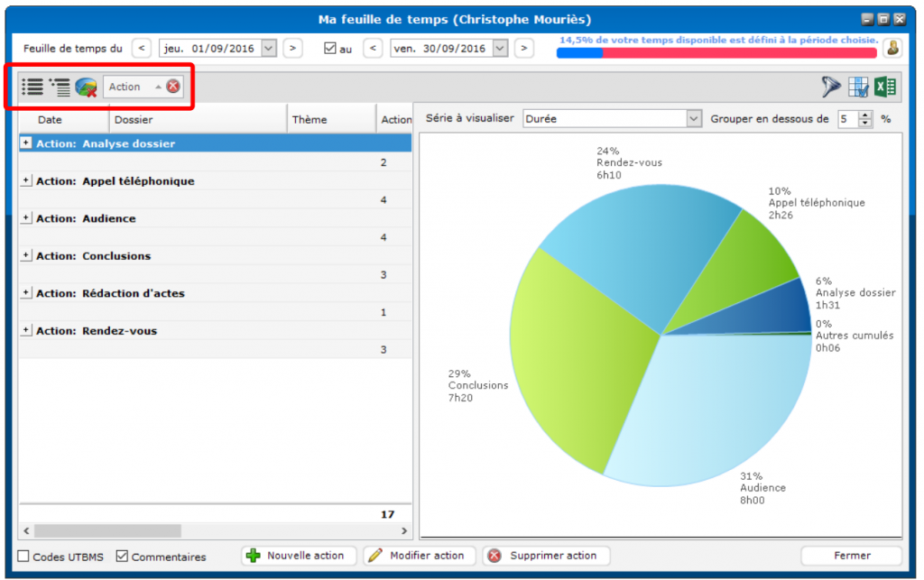The height and width of the screenshot is (580, 924).
Task: Export timesheet to Excel
Action: pyautogui.click(x=885, y=87)
